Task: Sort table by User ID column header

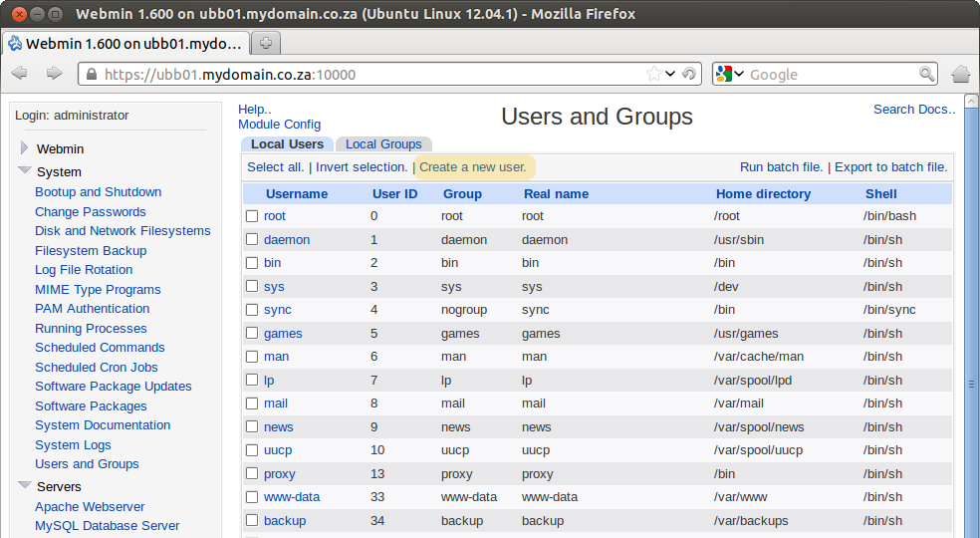Action: click(x=395, y=194)
